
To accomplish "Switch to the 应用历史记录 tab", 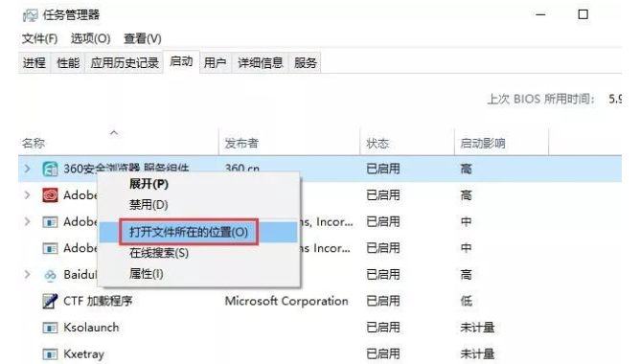I will coord(125,63).
